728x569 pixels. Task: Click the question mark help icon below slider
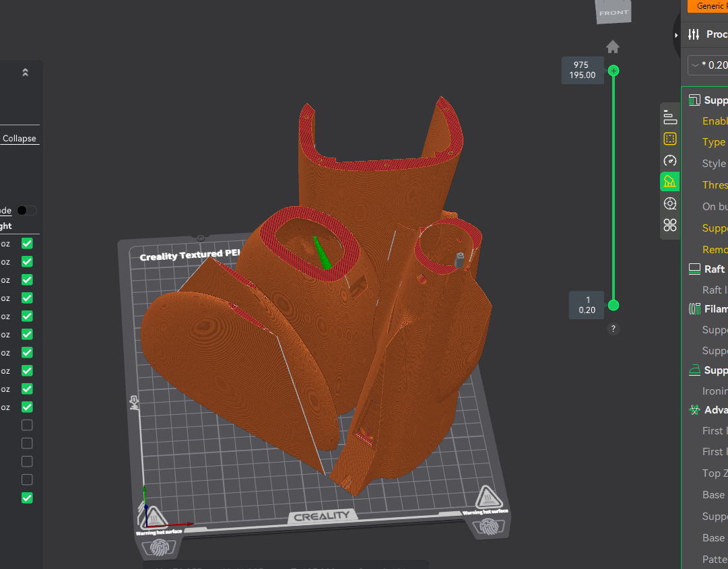point(614,329)
